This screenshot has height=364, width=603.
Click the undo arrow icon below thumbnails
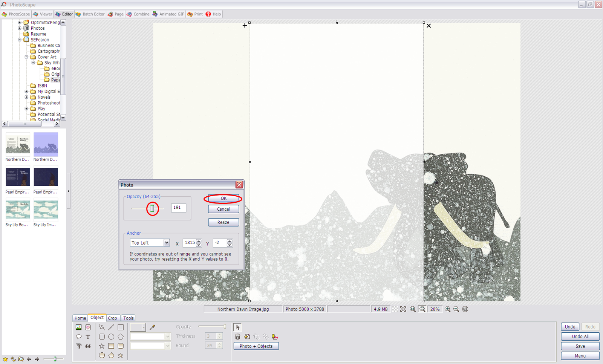29,359
